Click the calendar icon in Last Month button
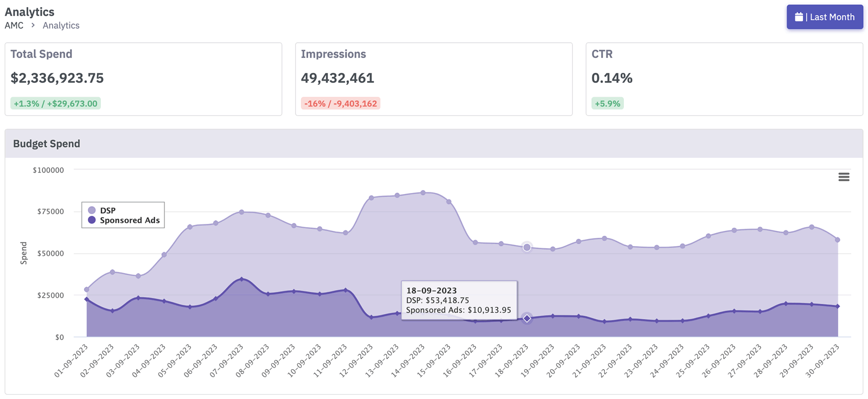Image resolution: width=868 pixels, height=399 pixels. point(799,17)
